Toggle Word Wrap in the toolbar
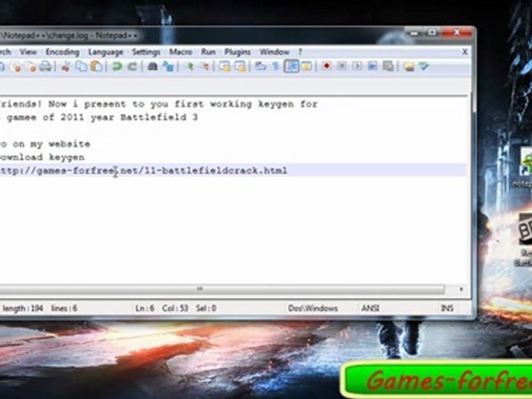The image size is (532, 399). (x=260, y=66)
